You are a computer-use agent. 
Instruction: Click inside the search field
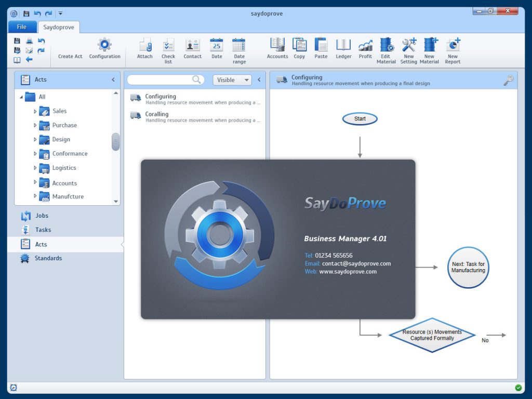(161, 79)
